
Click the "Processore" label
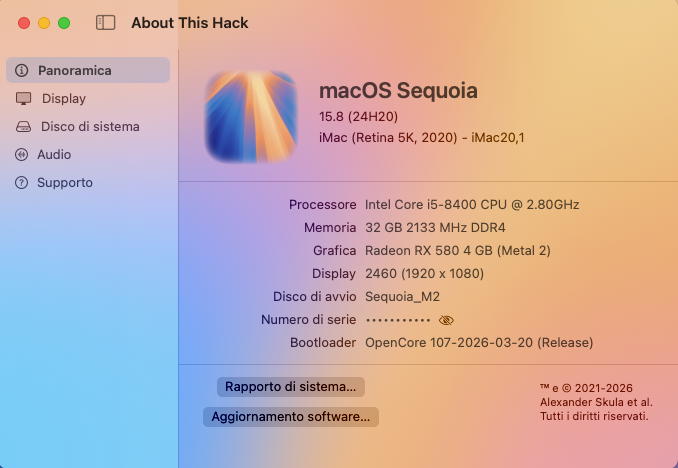click(323, 204)
